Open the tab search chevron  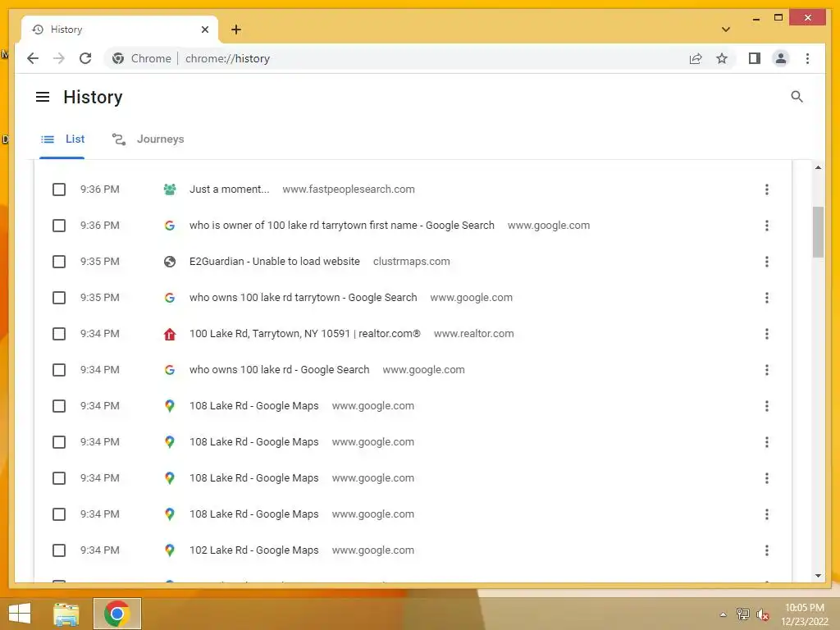click(725, 30)
